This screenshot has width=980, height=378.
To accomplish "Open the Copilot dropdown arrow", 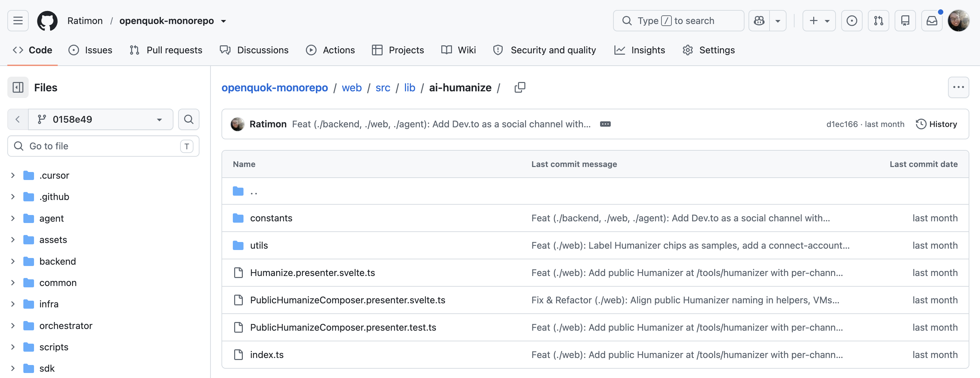I will tap(778, 21).
